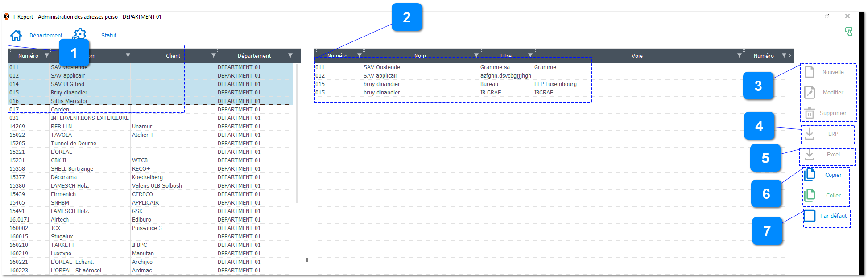Open filter on Département column header
Image resolution: width=868 pixels, height=279 pixels.
pos(290,56)
